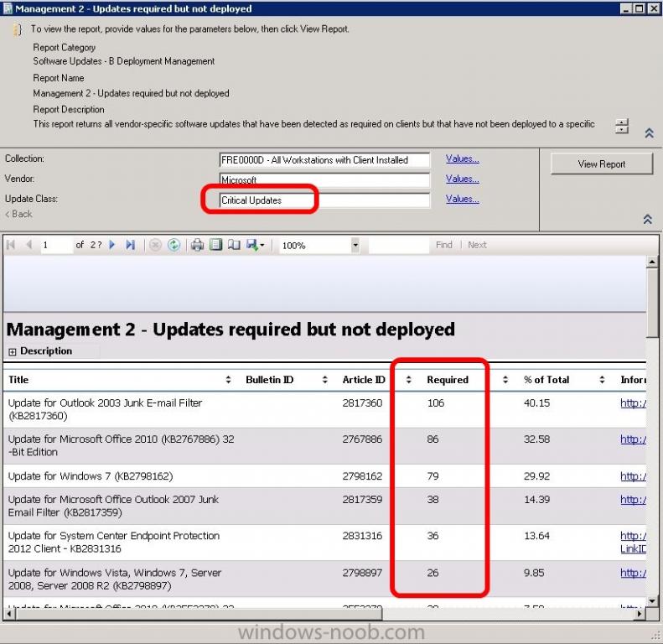Click report scroll down arrow
The image size is (663, 644).
click(x=652, y=600)
